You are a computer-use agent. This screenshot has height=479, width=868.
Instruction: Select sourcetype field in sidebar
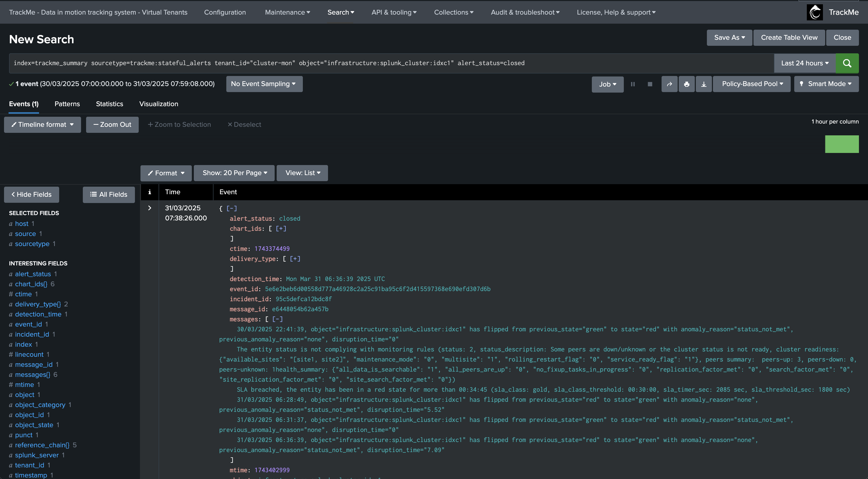click(32, 244)
